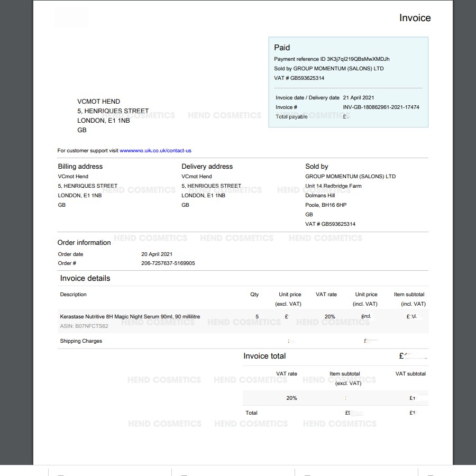Click VAT # GB593625314 inside the Paid box
Screen dimensions: 476x476
pos(299,78)
